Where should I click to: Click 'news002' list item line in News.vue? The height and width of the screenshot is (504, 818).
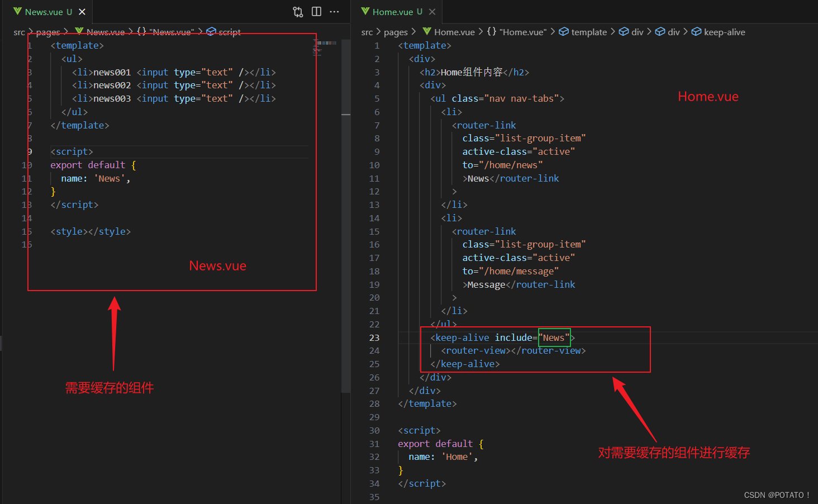pyautogui.click(x=174, y=85)
